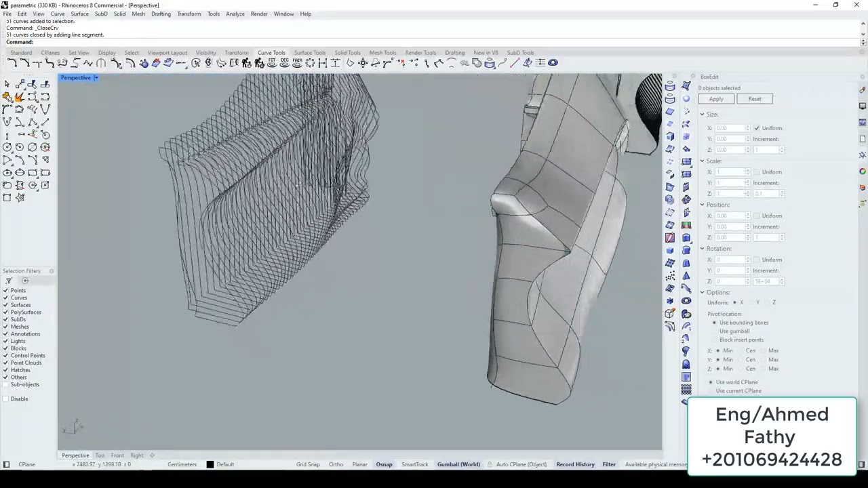The image size is (868, 488).
Task: Toggle Osnap in status bar
Action: 384,464
